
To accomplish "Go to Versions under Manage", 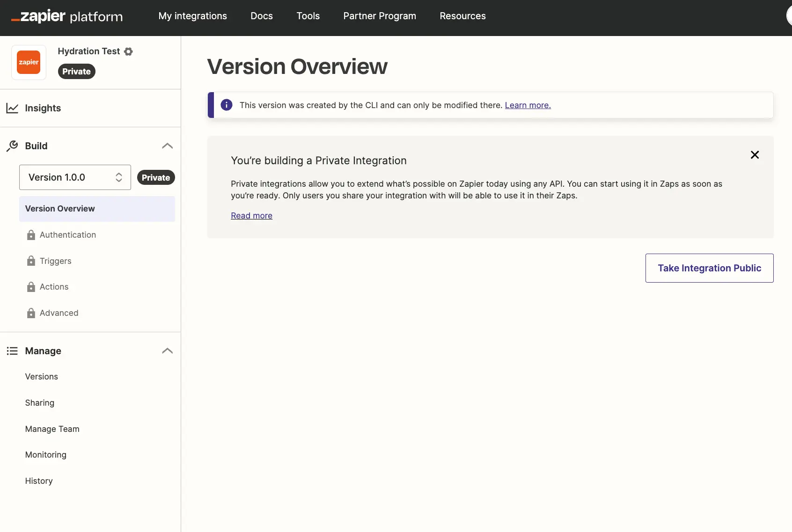I will [x=42, y=377].
